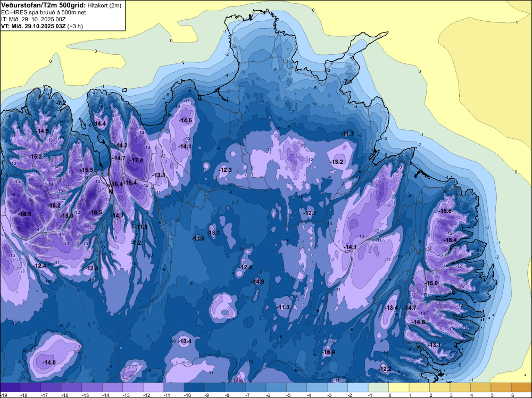Click the -11.7 temperature label
The image size is (532, 398).
coord(348,134)
